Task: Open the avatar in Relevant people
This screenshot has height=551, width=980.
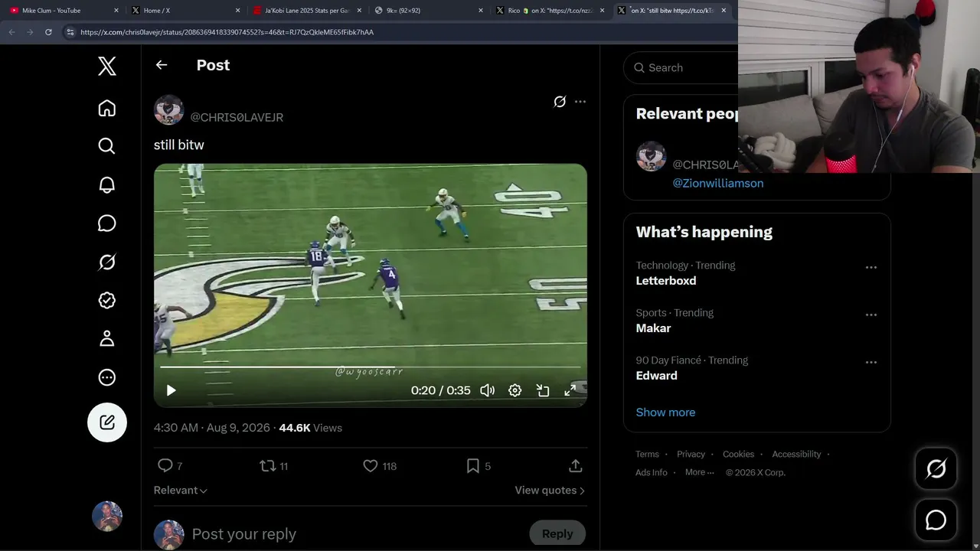Action: click(x=651, y=157)
